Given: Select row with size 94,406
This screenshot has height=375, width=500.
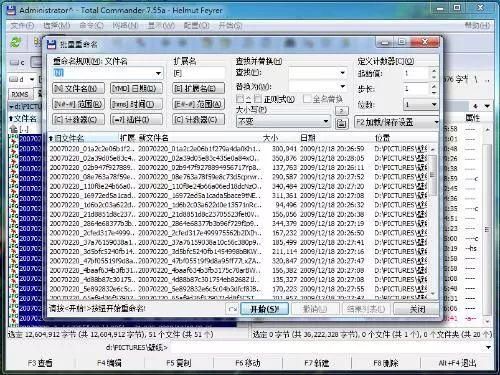Looking at the screenshot, I should tap(238, 205).
